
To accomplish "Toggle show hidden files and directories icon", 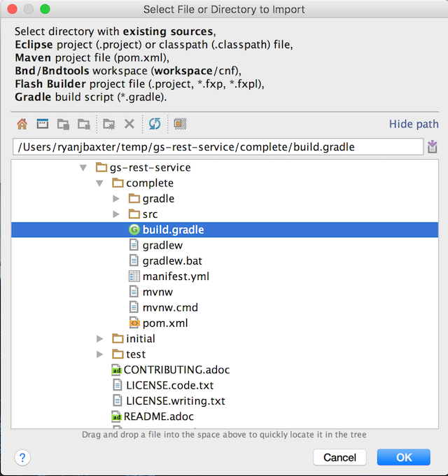I will pos(180,124).
